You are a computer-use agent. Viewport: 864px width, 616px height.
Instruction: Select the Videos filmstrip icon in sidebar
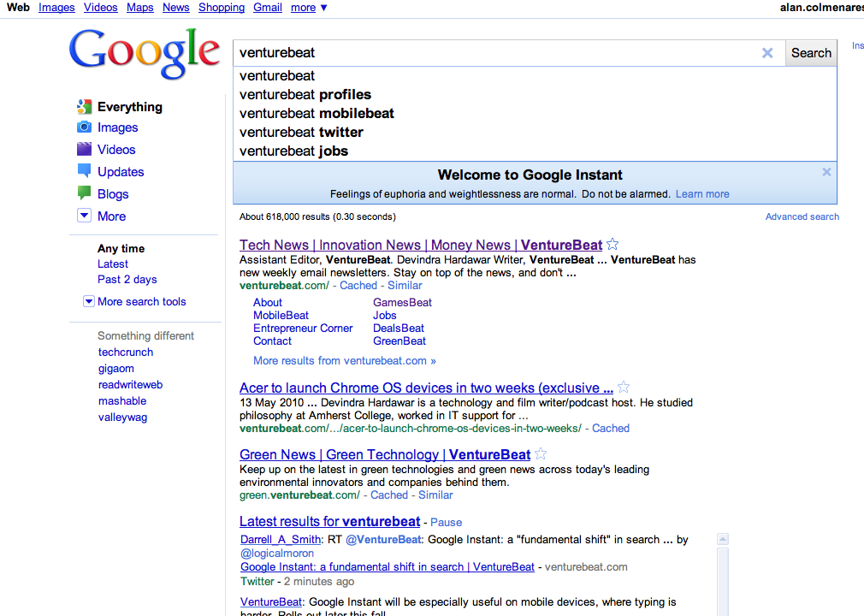coord(84,150)
